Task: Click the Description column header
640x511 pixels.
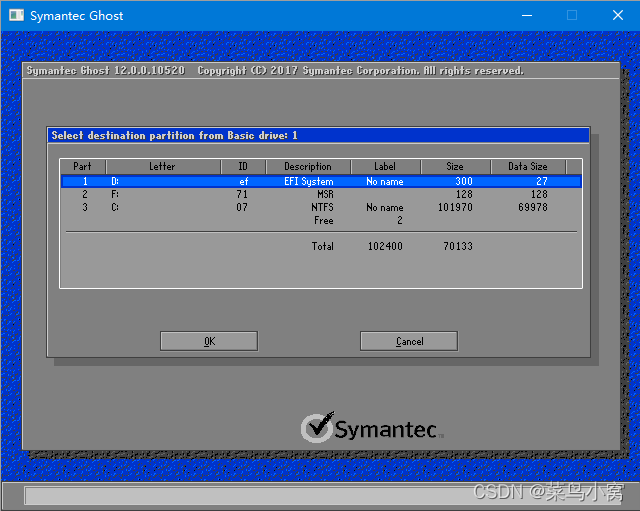Action: 308,167
